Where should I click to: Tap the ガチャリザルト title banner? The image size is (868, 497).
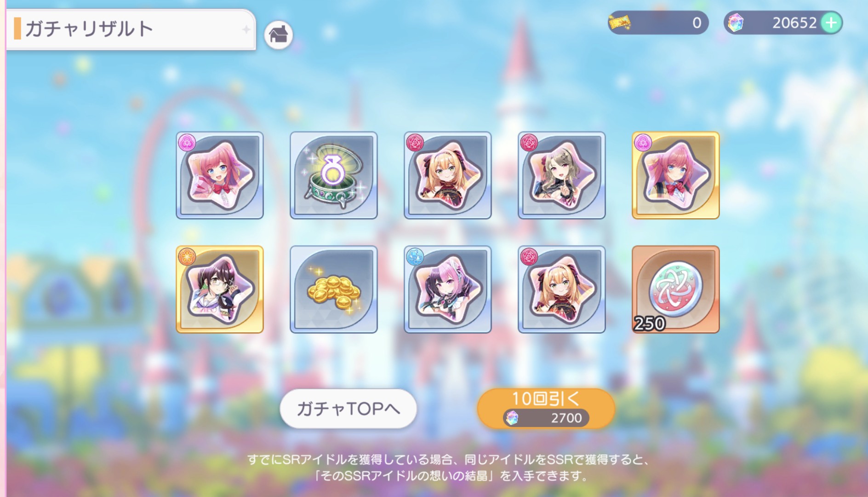(x=131, y=29)
